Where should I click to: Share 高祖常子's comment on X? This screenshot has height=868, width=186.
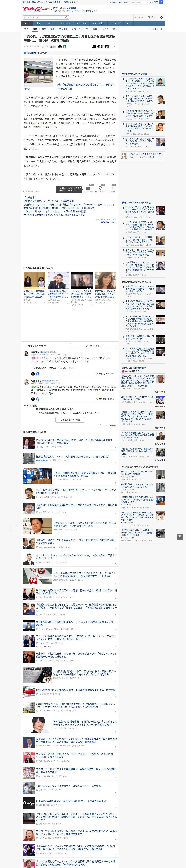33,374
